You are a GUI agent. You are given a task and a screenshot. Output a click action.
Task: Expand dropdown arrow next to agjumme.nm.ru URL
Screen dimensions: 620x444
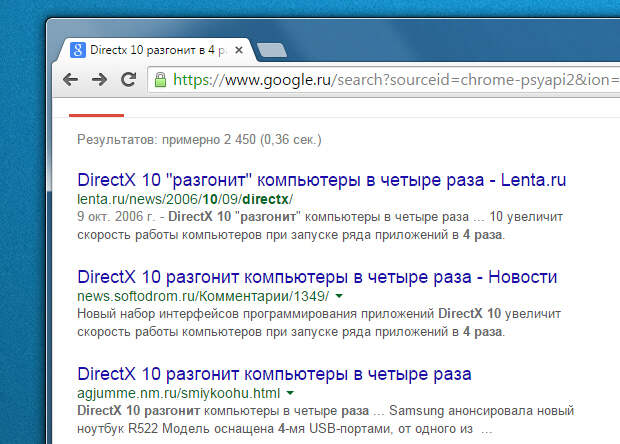pyautogui.click(x=290, y=393)
